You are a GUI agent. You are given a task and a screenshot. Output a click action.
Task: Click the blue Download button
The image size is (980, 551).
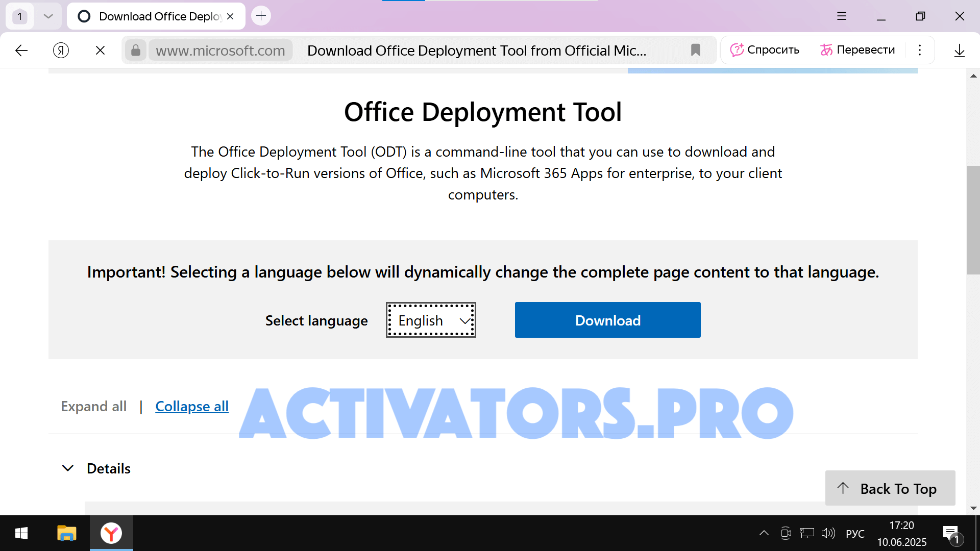click(x=607, y=320)
